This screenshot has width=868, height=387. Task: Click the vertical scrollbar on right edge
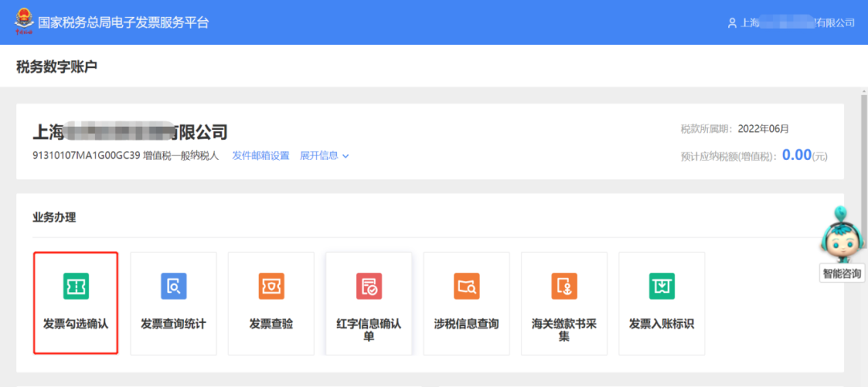[863, 161]
